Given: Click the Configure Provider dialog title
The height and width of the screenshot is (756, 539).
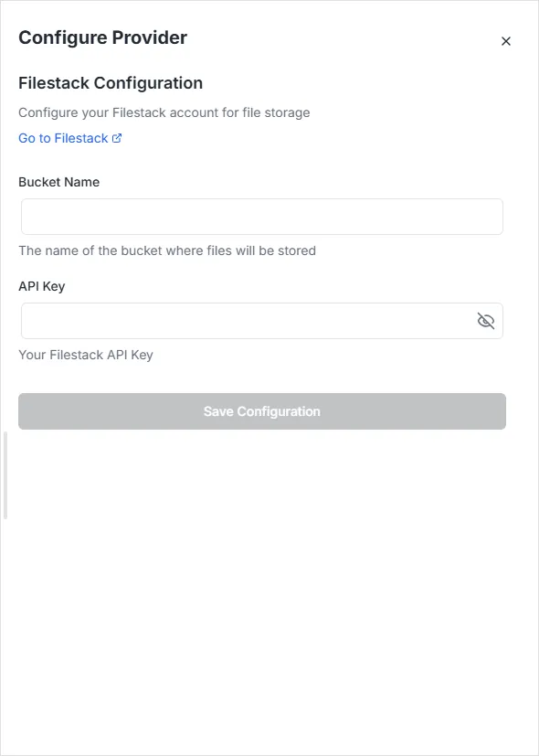Looking at the screenshot, I should click(102, 37).
